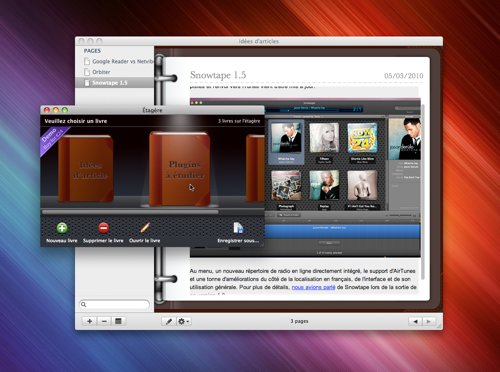The height and width of the screenshot is (372, 500).
Task: Click the magnifier icon in search field
Action: pyautogui.click(x=84, y=304)
